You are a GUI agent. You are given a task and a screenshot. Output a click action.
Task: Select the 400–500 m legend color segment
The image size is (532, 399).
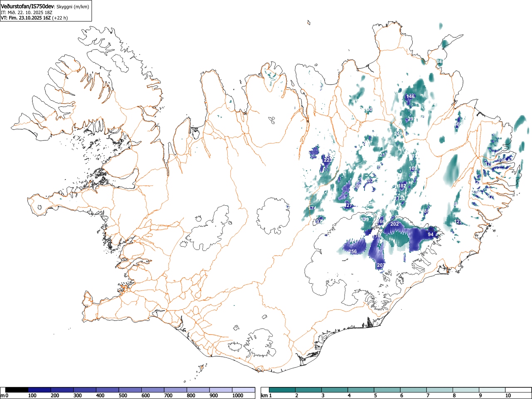108,390
